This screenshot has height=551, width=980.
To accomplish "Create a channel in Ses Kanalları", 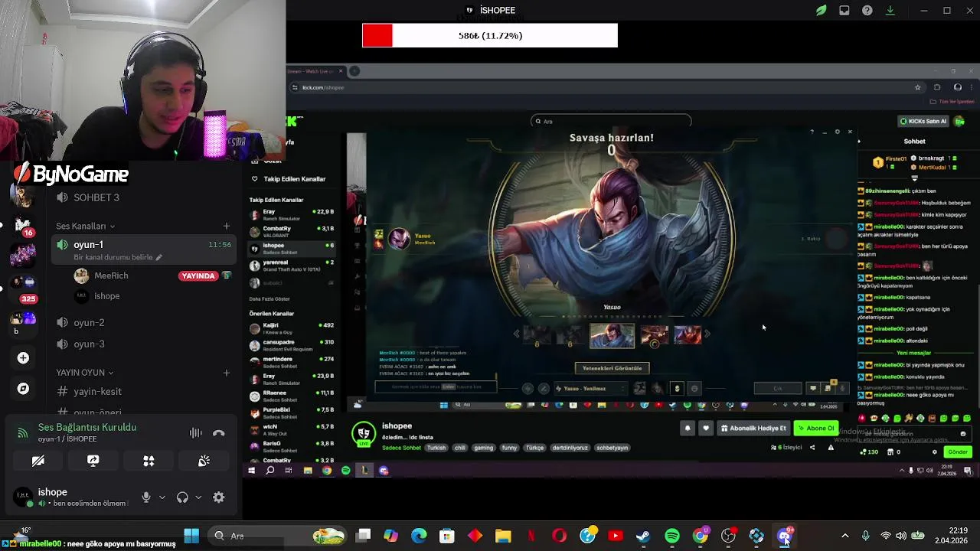I will pyautogui.click(x=226, y=227).
